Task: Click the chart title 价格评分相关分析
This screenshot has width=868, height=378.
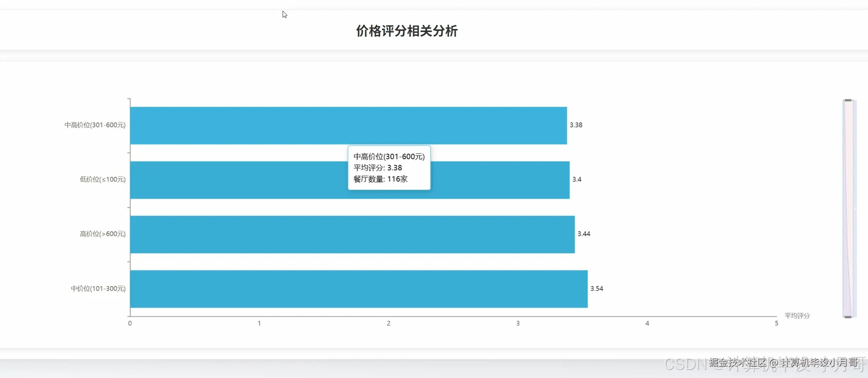Action: click(x=406, y=31)
